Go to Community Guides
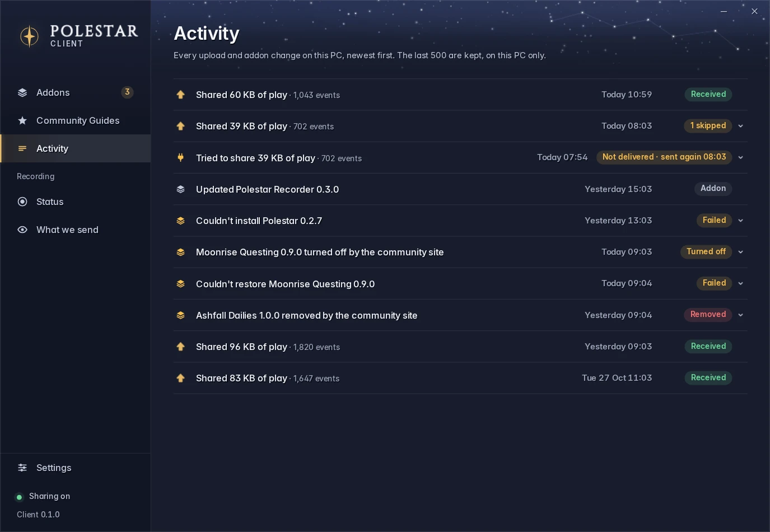 click(76, 120)
